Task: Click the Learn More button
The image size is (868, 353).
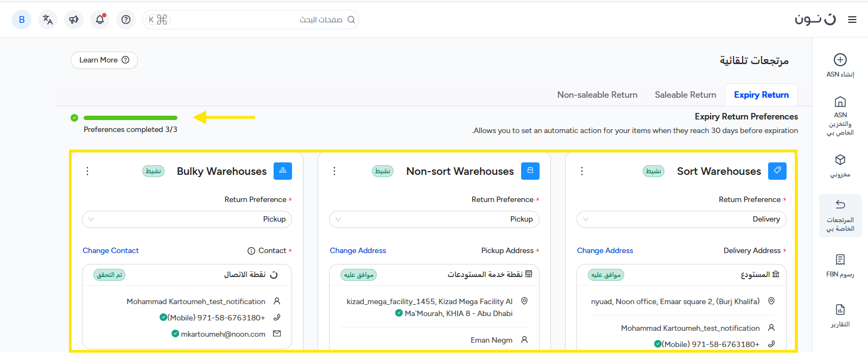Action: pyautogui.click(x=104, y=60)
